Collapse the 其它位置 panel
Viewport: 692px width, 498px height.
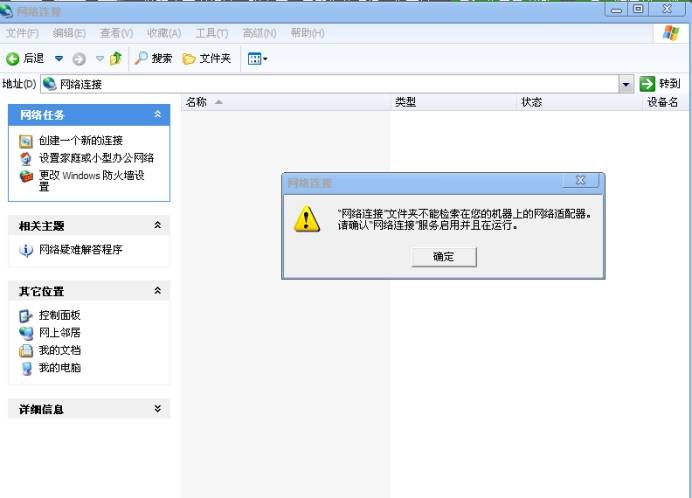point(158,291)
